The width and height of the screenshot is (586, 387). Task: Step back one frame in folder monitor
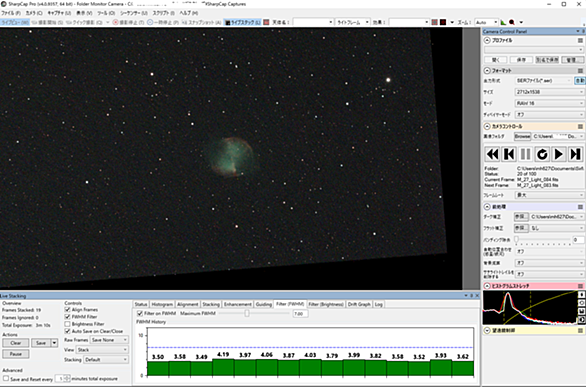(509, 154)
